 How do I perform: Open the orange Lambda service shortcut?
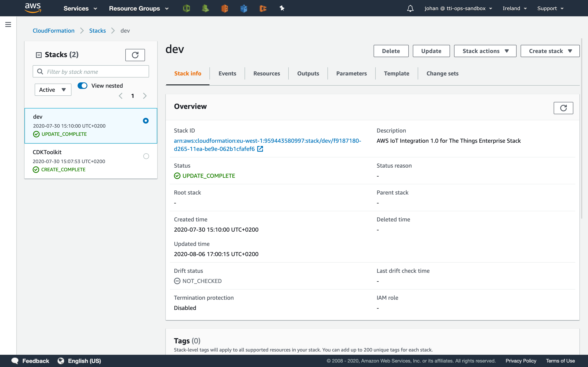pyautogui.click(x=225, y=9)
